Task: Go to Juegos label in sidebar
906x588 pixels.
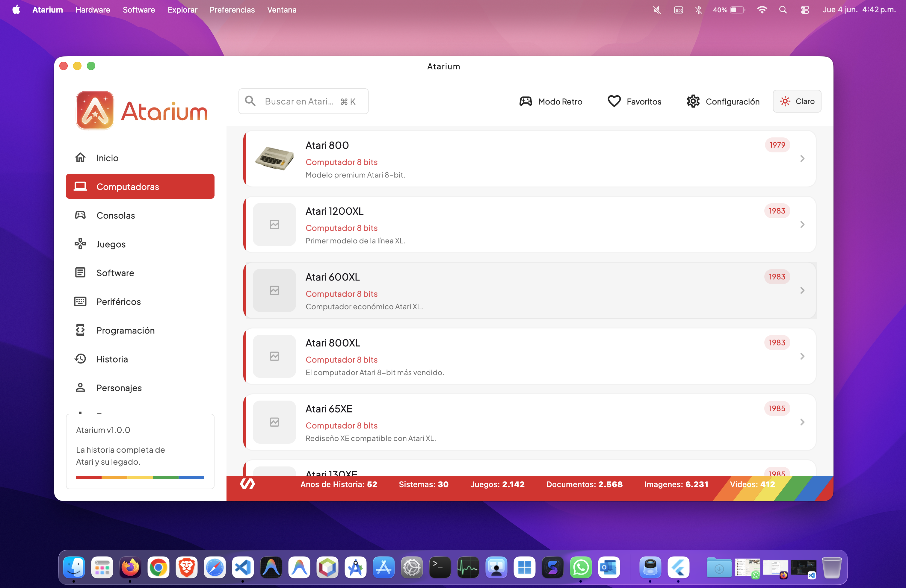Action: tap(111, 244)
